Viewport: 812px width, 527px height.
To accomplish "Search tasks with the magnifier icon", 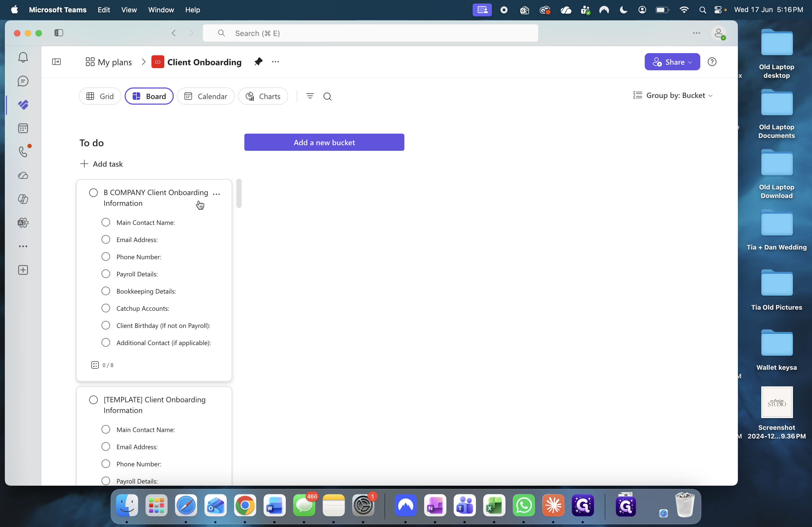I will (328, 97).
